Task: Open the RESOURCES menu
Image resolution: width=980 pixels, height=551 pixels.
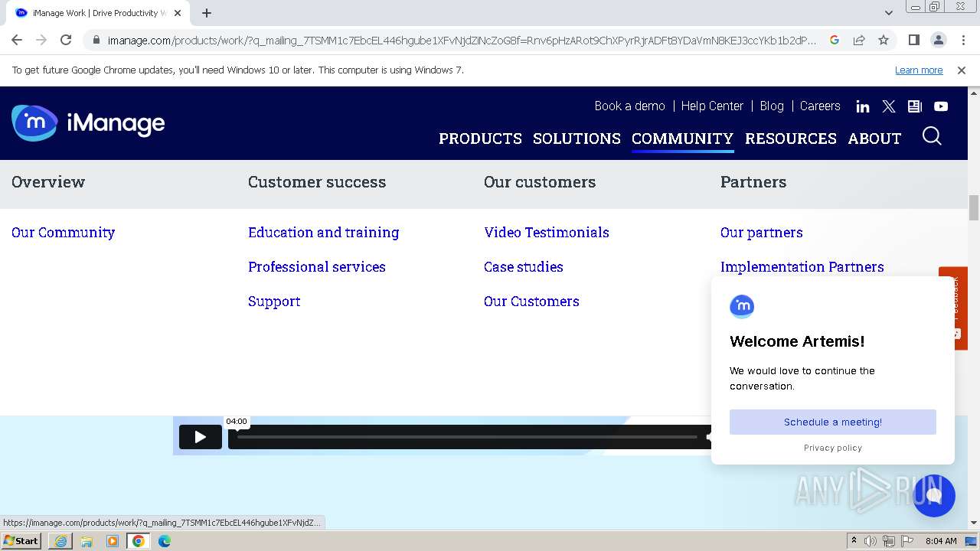Action: click(791, 139)
